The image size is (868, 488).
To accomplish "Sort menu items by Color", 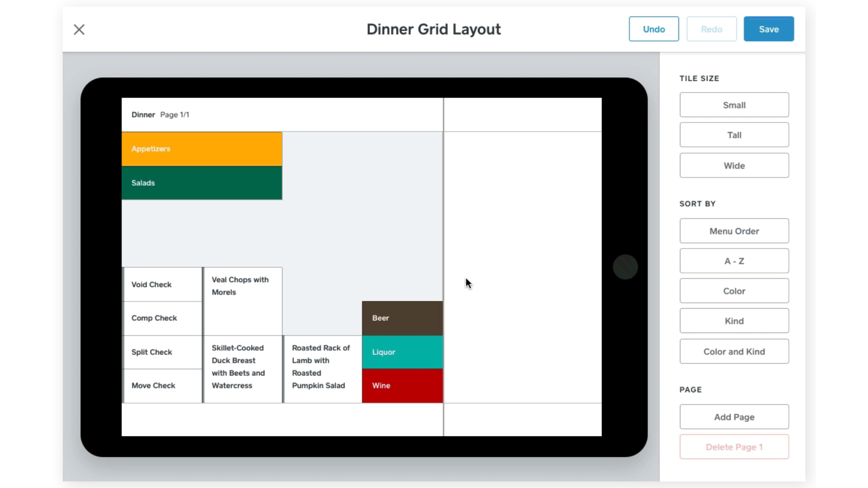I will pyautogui.click(x=734, y=291).
